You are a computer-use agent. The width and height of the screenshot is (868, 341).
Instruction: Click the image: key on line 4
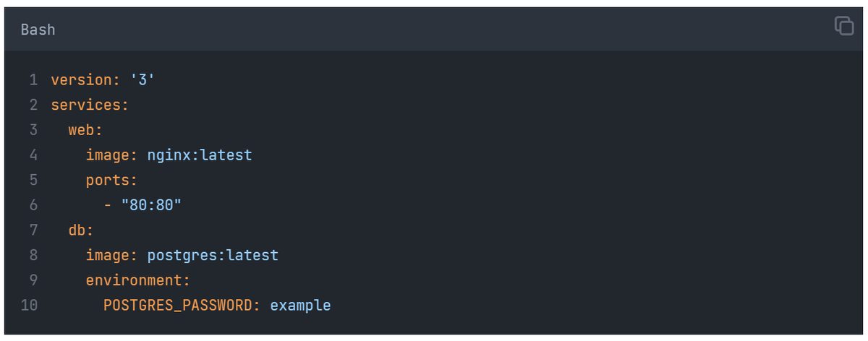pos(112,155)
